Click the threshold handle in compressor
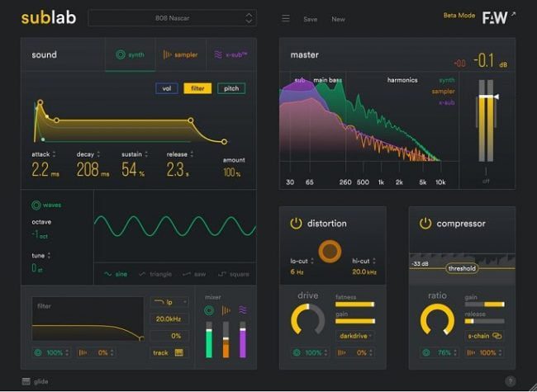 [x=462, y=268]
